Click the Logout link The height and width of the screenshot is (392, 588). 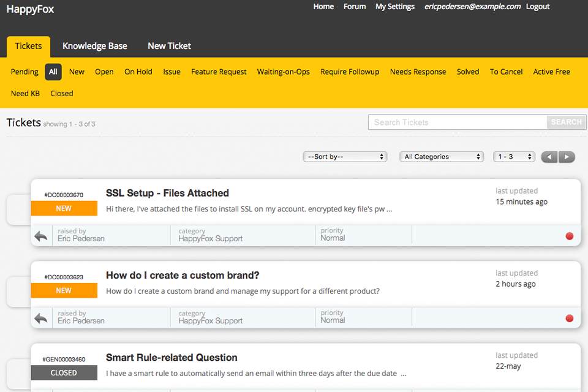[538, 7]
